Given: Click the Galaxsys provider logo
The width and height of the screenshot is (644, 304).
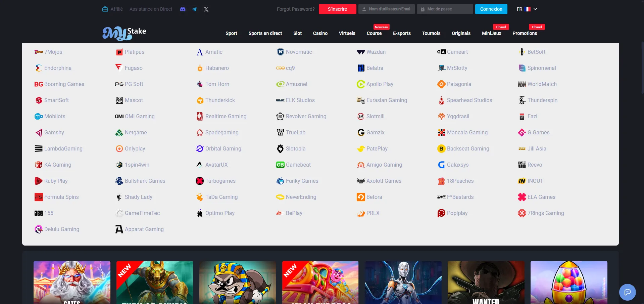Looking at the screenshot, I should (441, 165).
